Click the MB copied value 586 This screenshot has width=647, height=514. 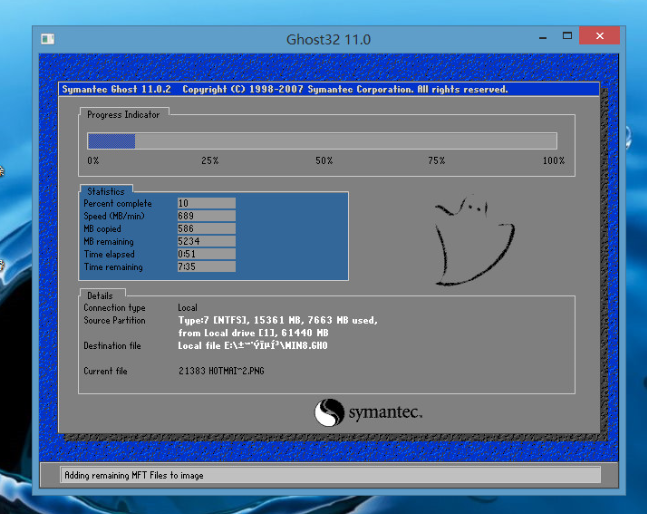coord(206,229)
